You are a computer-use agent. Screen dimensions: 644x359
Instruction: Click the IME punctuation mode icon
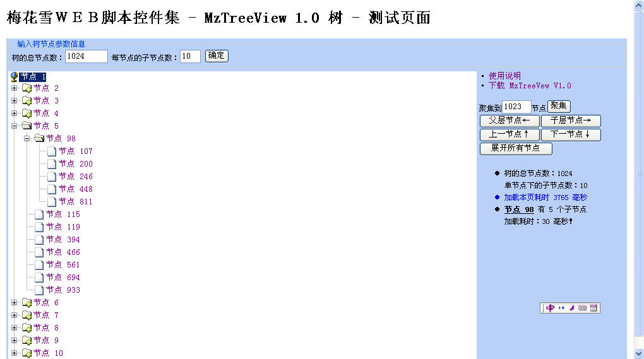561,308
